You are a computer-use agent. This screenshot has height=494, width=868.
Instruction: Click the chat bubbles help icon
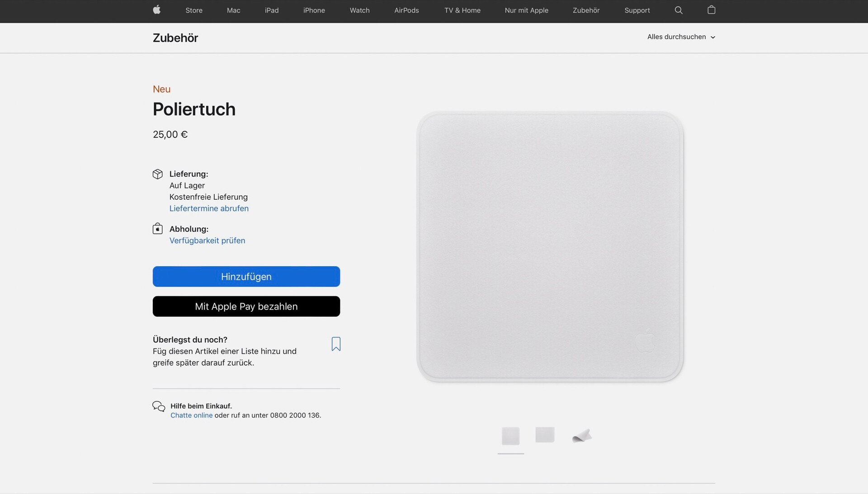(x=159, y=406)
